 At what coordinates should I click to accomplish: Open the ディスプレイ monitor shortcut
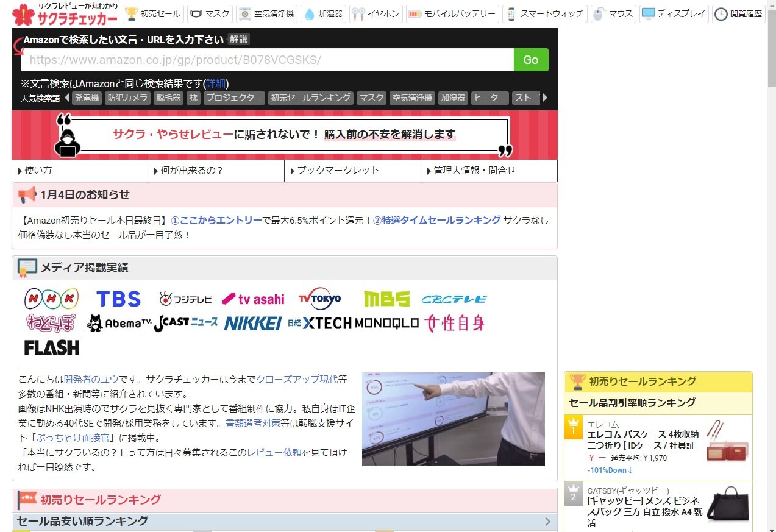pyautogui.click(x=674, y=13)
